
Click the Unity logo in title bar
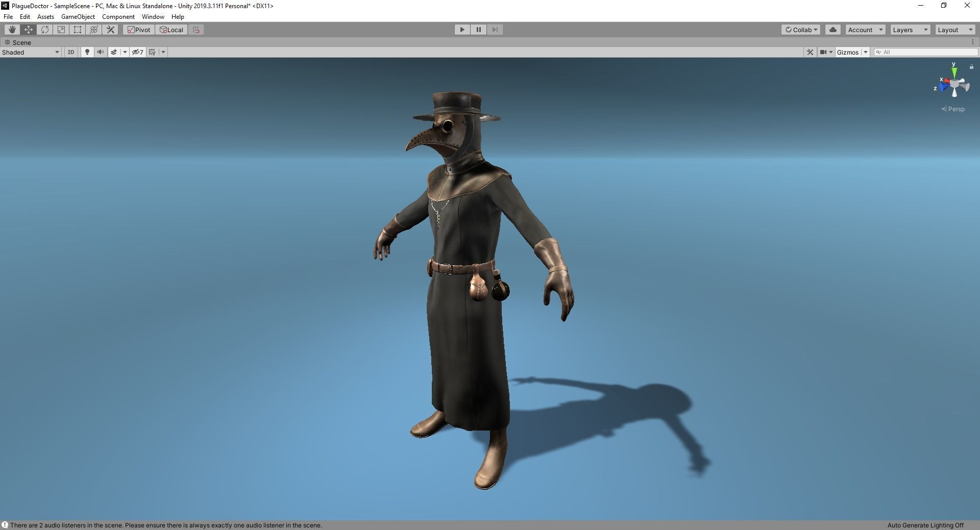(5, 6)
